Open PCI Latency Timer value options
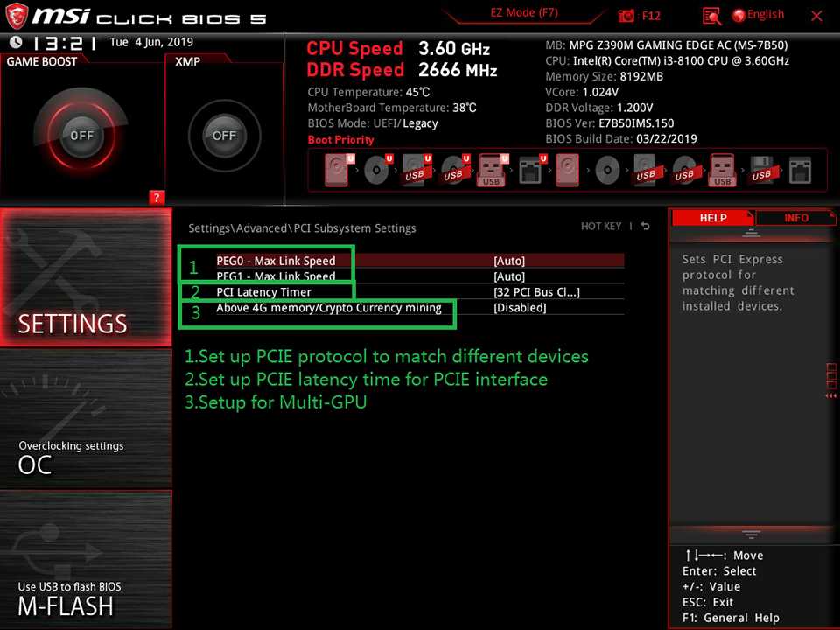 pyautogui.click(x=535, y=292)
